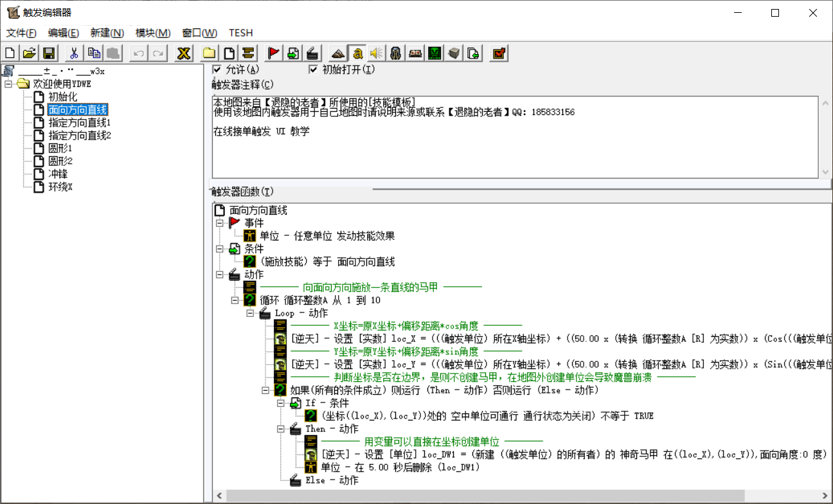This screenshot has height=504, width=833.
Task: Click the green new-condition toolbar icon
Action: point(292,53)
